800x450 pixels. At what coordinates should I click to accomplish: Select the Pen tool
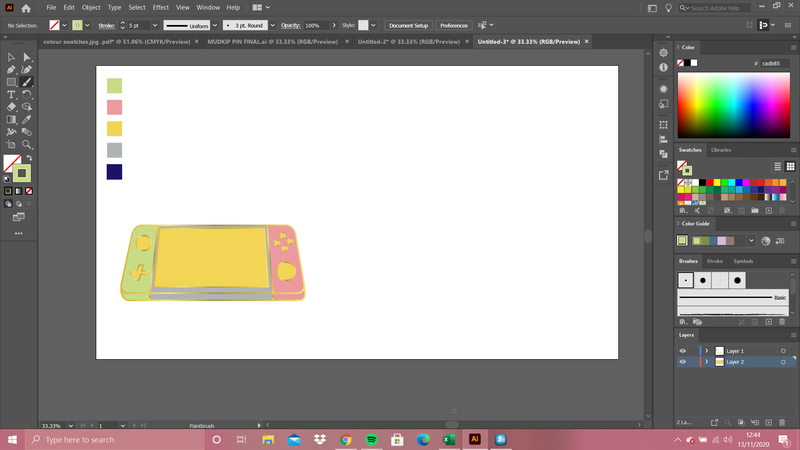pyautogui.click(x=11, y=69)
